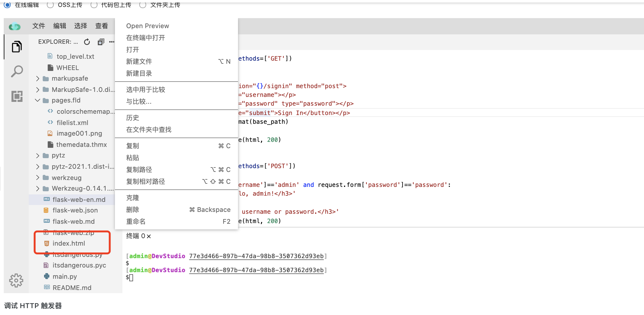
Task: Collapse all folders in Explorer
Action: pos(101,42)
